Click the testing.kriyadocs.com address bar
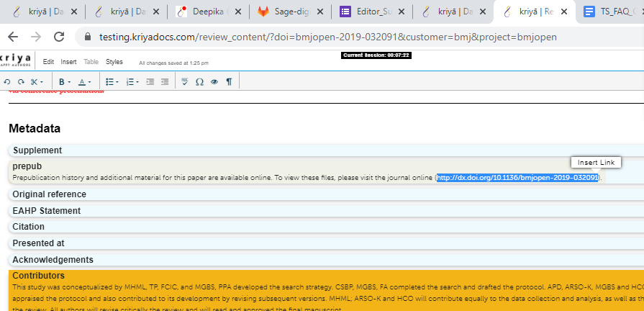 327,37
